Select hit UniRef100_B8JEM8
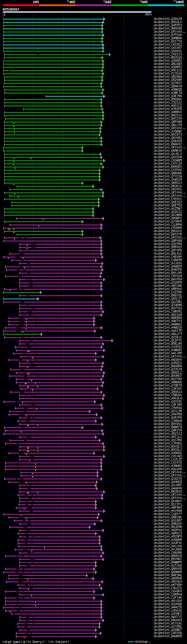The height and width of the screenshot is (644, 187). tap(168, 527)
